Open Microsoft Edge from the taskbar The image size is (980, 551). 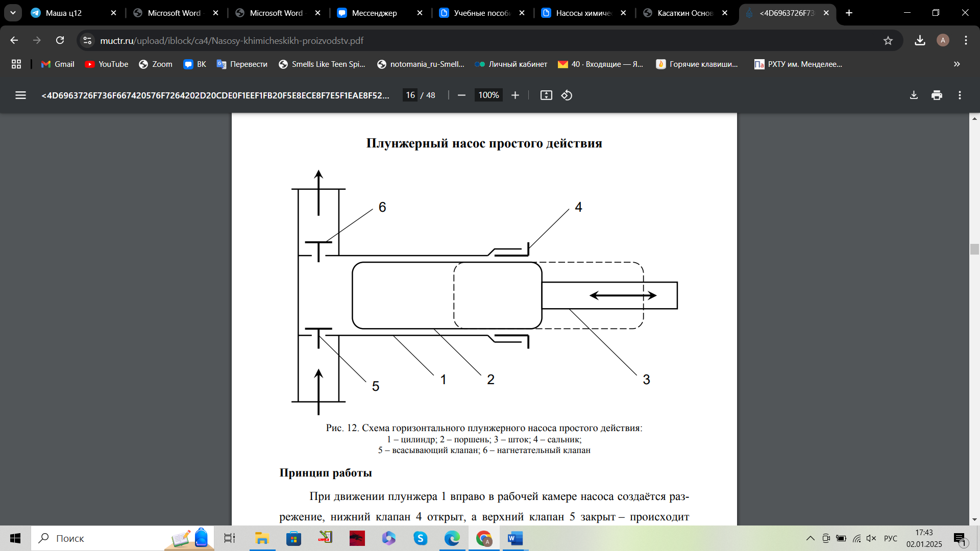click(x=452, y=538)
